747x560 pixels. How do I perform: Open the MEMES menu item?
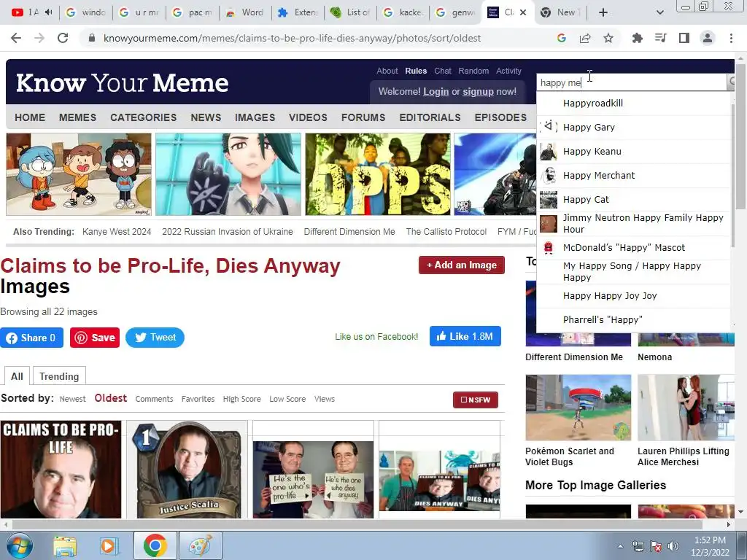pyautogui.click(x=77, y=117)
